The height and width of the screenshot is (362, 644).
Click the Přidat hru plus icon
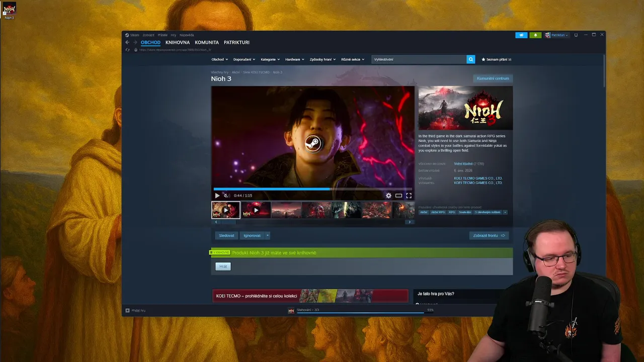(127, 311)
